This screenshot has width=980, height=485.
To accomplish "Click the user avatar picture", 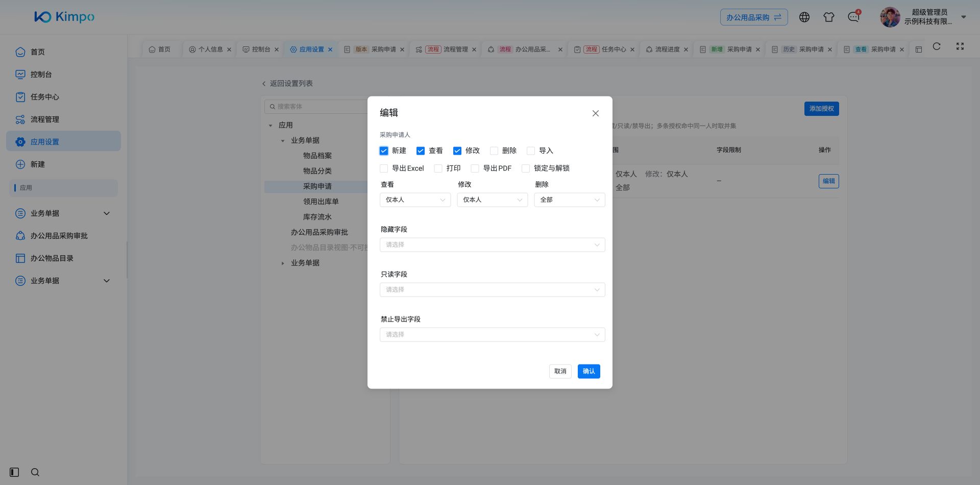I will [x=890, y=17].
